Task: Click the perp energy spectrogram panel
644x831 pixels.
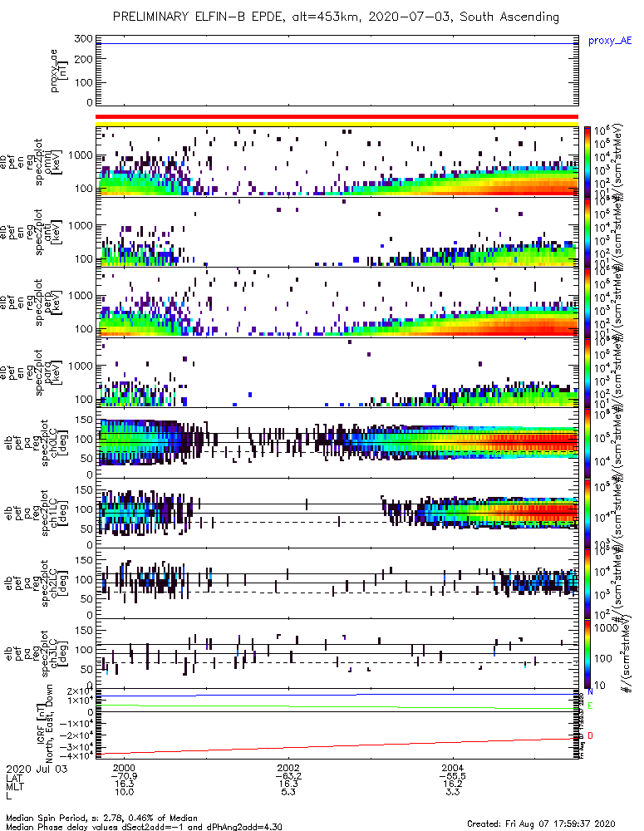Action: (x=337, y=302)
